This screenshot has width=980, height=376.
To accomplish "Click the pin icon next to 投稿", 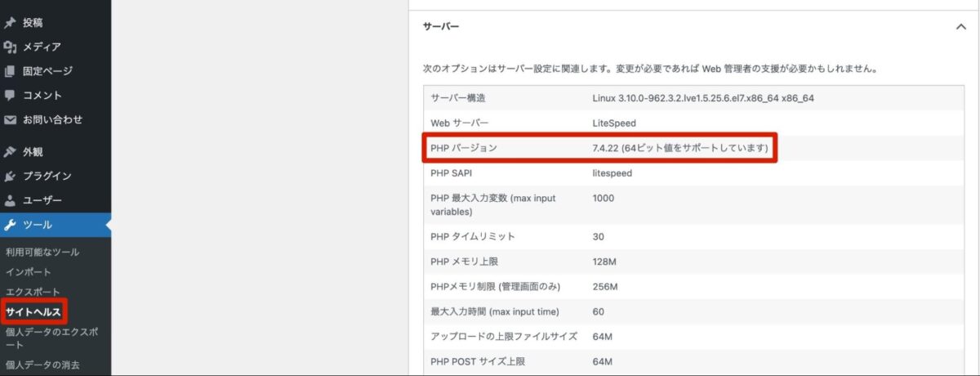I will [x=10, y=22].
